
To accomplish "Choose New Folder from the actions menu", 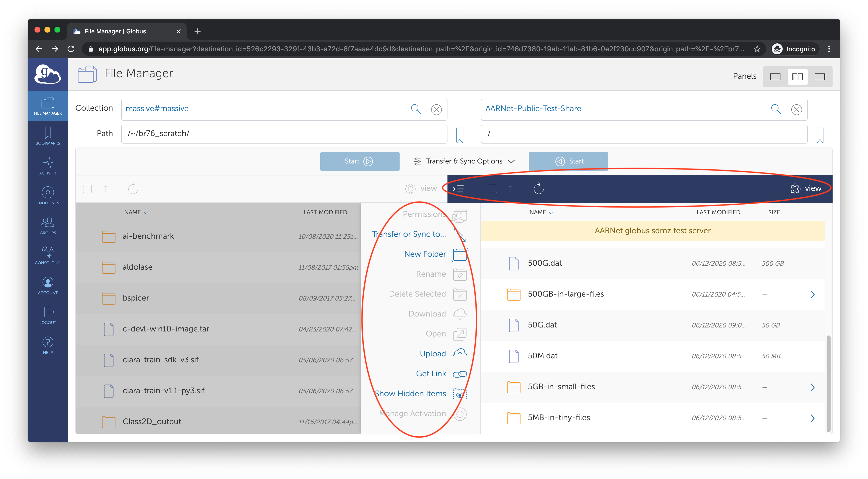I will (425, 254).
